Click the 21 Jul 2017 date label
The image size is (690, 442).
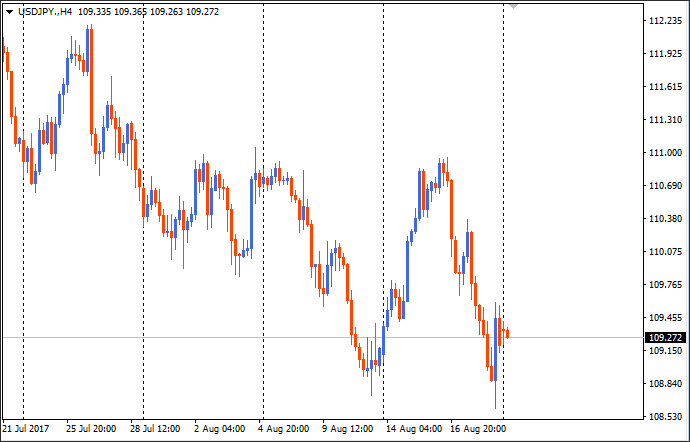26,429
